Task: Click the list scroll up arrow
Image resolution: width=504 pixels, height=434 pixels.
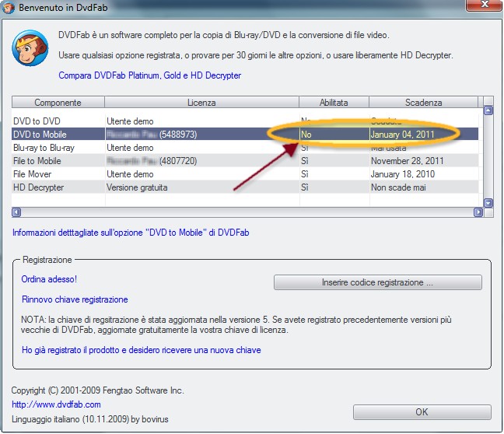Action: [x=488, y=111]
